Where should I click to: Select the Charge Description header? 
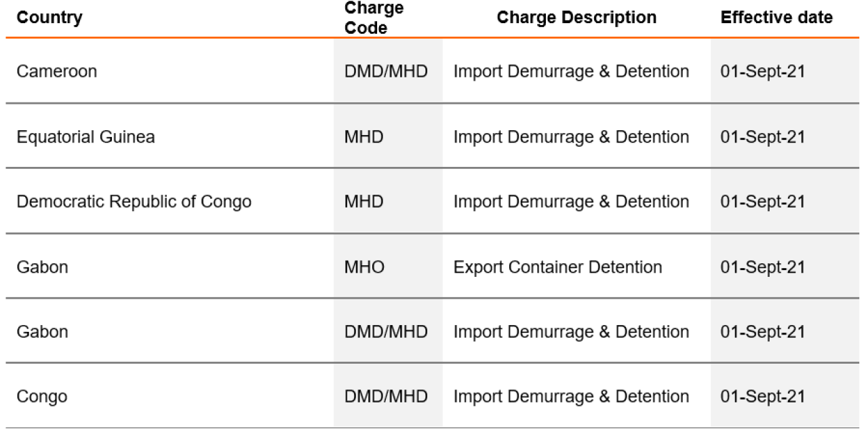(576, 18)
